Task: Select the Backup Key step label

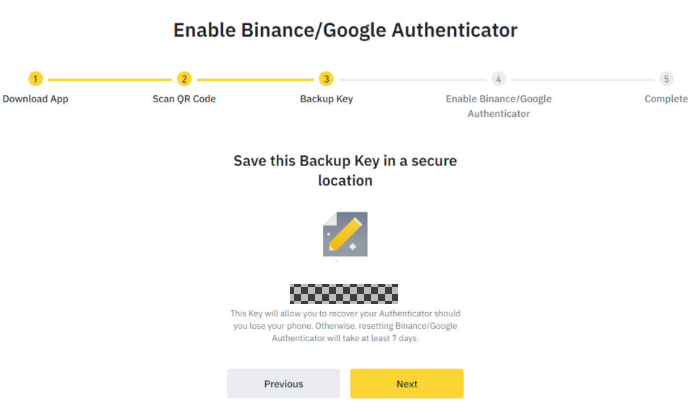Action: point(327,99)
